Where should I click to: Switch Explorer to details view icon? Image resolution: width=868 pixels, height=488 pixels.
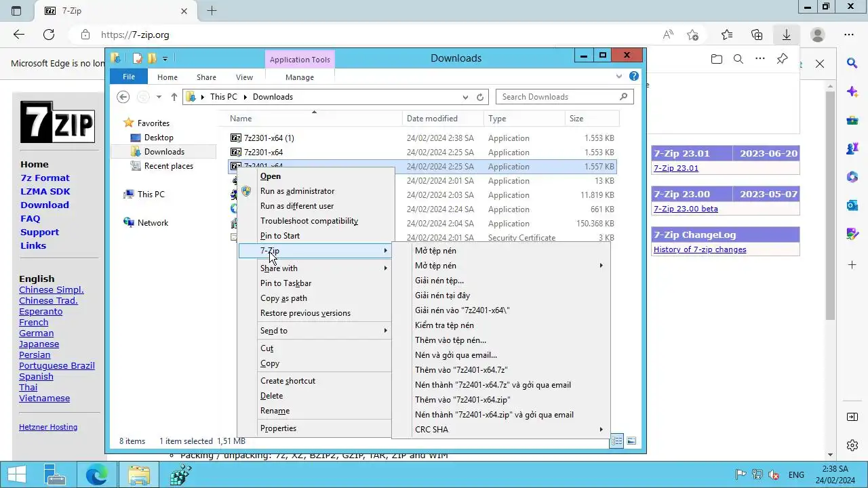coord(617,441)
